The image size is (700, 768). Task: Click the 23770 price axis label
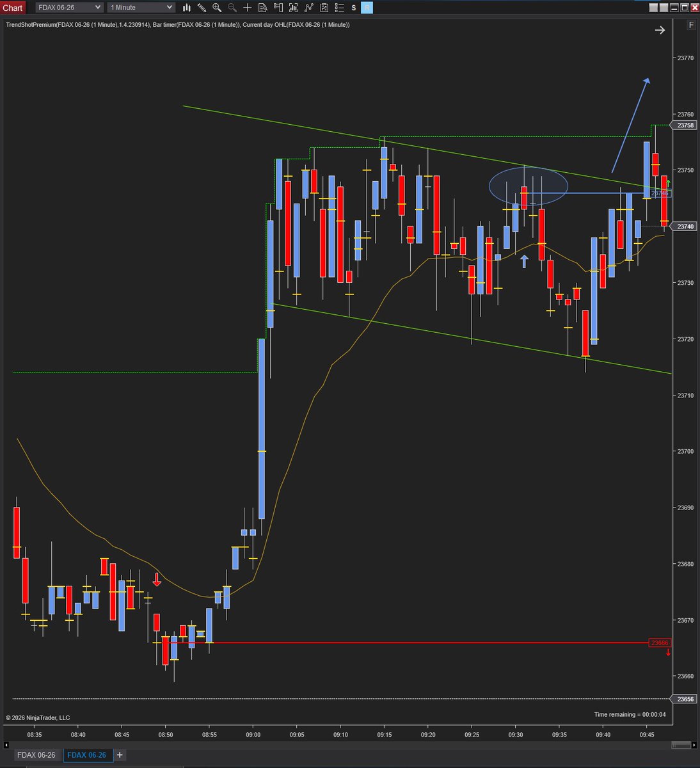tap(685, 58)
